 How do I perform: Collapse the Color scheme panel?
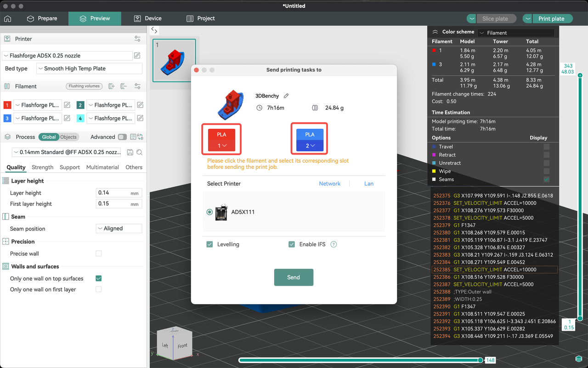pos(435,32)
